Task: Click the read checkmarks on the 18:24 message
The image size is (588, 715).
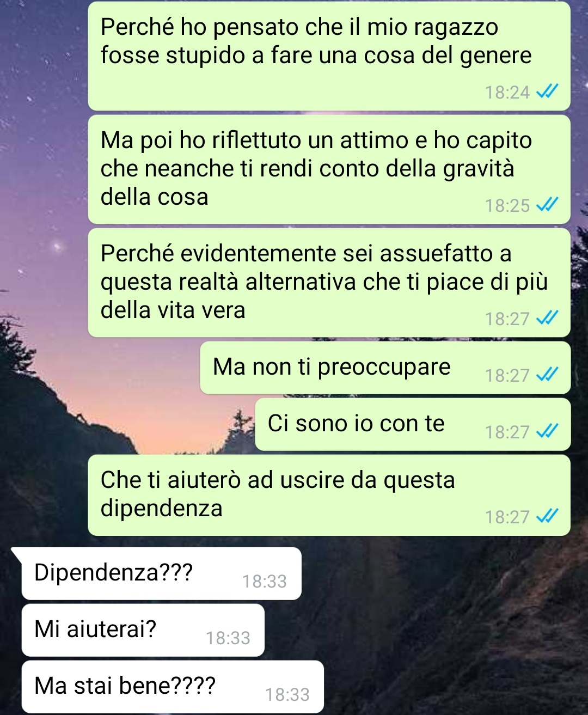Action: [x=547, y=92]
